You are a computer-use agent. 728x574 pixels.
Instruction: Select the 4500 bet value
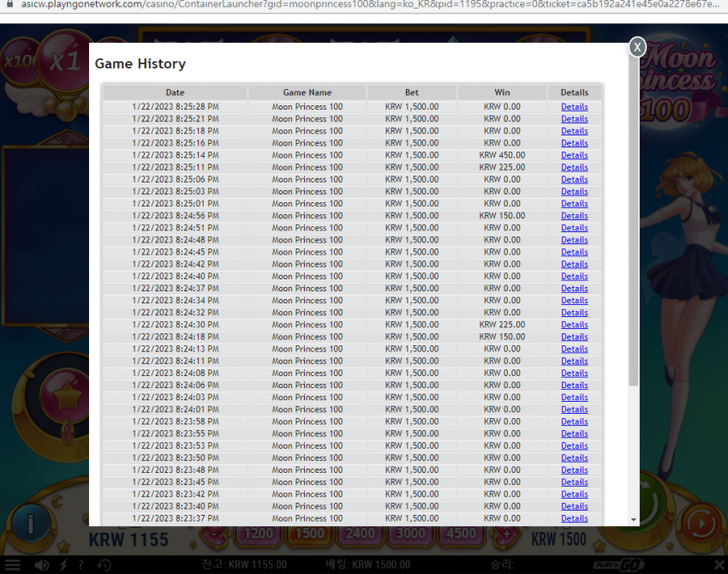(x=462, y=534)
